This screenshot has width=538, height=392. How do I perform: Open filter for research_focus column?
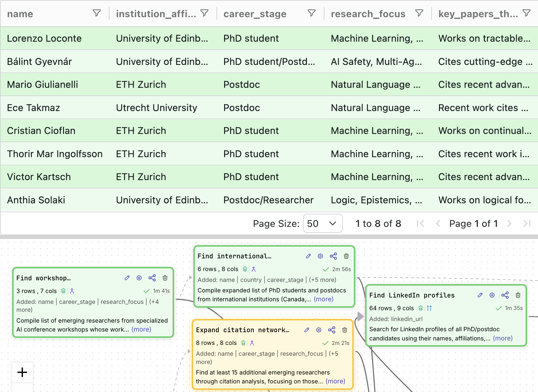(x=419, y=13)
